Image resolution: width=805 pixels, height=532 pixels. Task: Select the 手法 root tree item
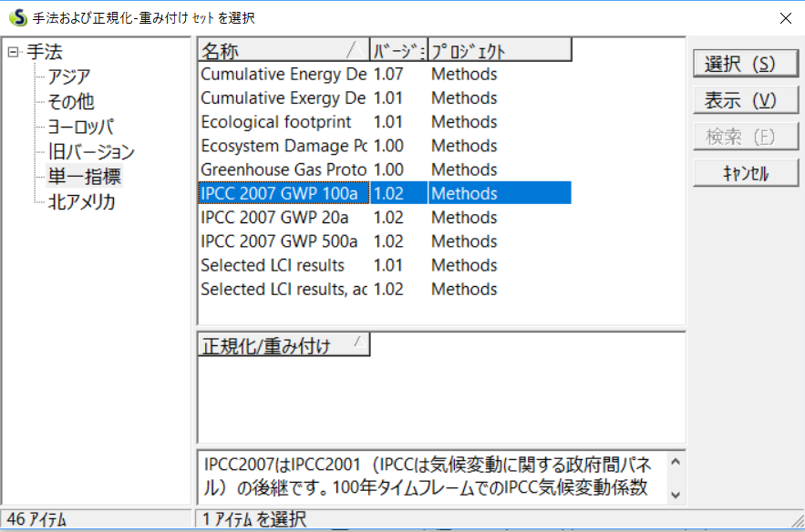click(x=45, y=52)
